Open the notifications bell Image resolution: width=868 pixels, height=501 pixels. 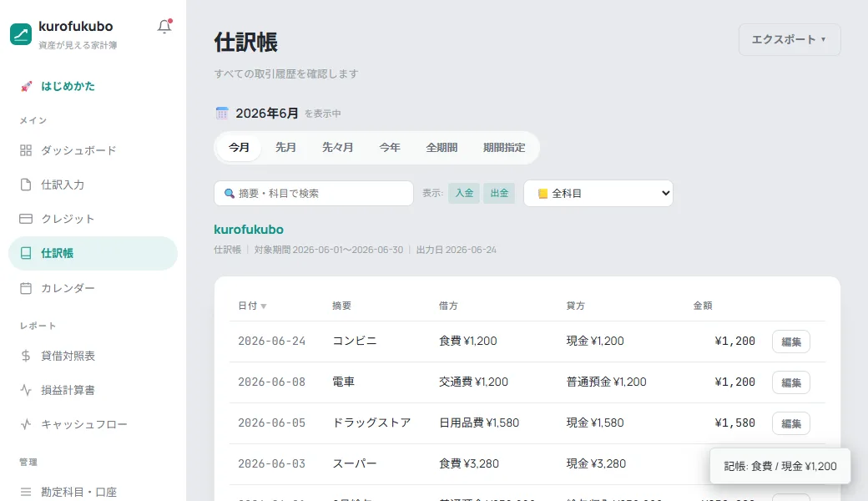pyautogui.click(x=164, y=26)
